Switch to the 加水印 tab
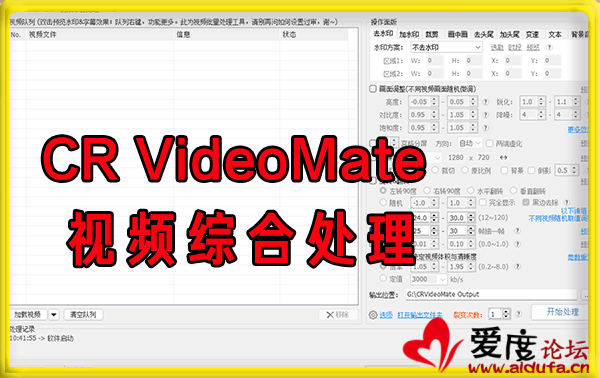 409,34
